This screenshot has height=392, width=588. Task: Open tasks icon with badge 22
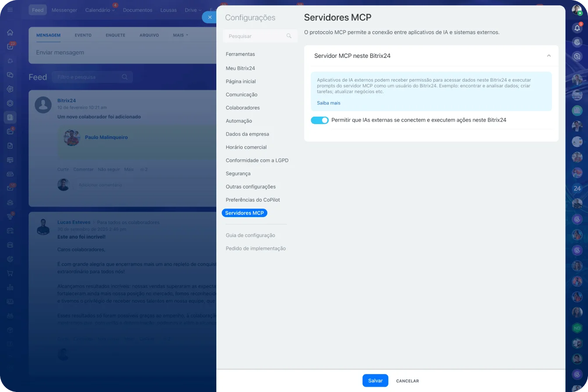pos(10,46)
